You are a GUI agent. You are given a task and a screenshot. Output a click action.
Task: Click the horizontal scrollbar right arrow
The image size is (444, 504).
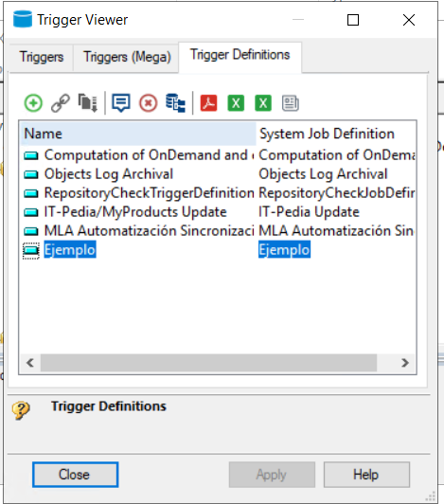405,363
